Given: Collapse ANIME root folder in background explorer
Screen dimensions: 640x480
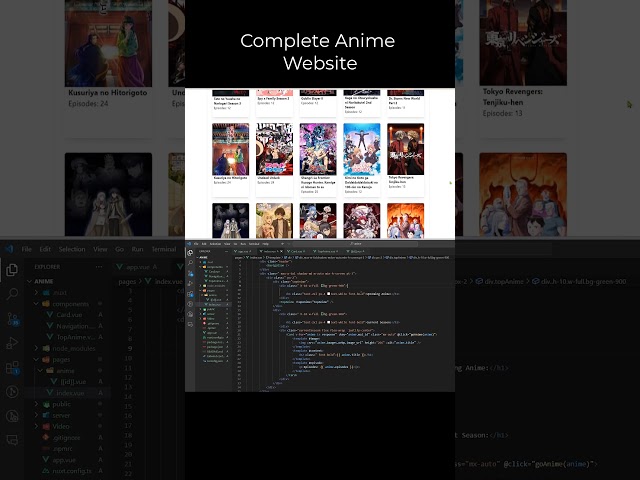Looking at the screenshot, I should click(x=29, y=282).
